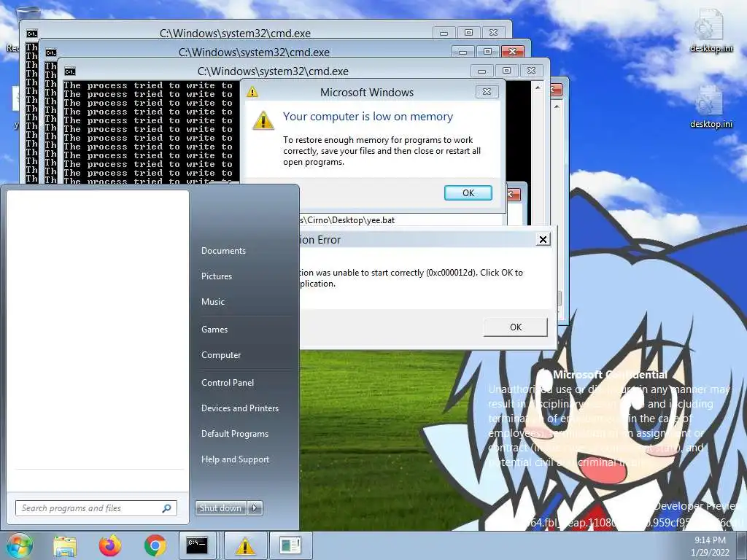Click the magnifier icon in the search box
The image size is (747, 560).
tap(167, 508)
